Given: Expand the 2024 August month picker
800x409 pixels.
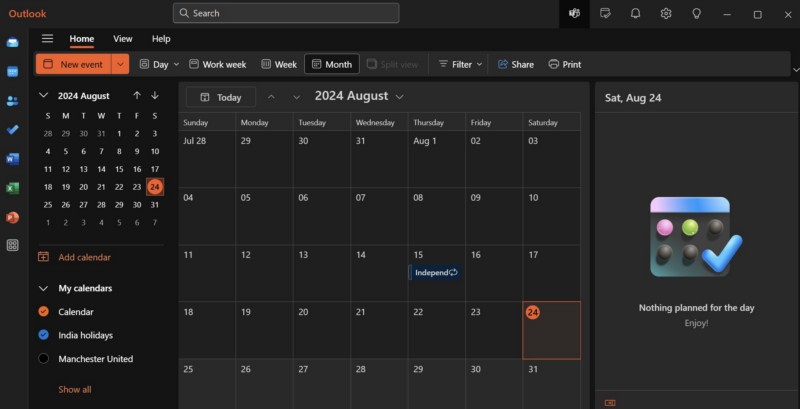Looking at the screenshot, I should pyautogui.click(x=359, y=96).
